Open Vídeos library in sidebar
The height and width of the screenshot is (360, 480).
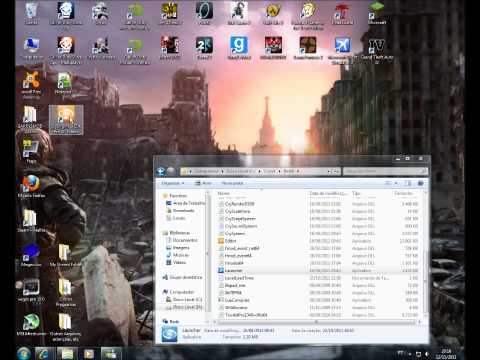pos(176,262)
